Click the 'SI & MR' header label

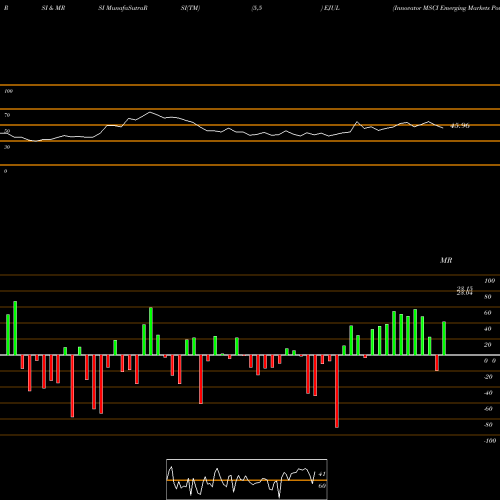pos(53,8)
